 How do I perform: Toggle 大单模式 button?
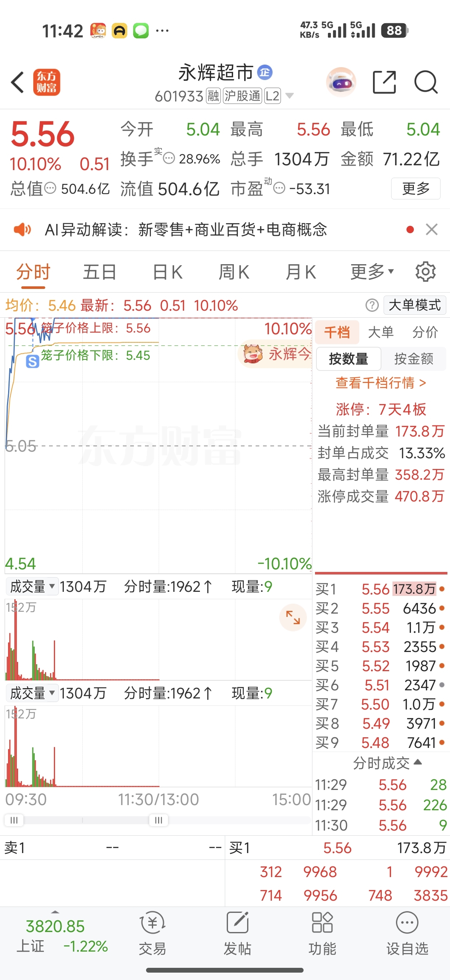coord(415,305)
